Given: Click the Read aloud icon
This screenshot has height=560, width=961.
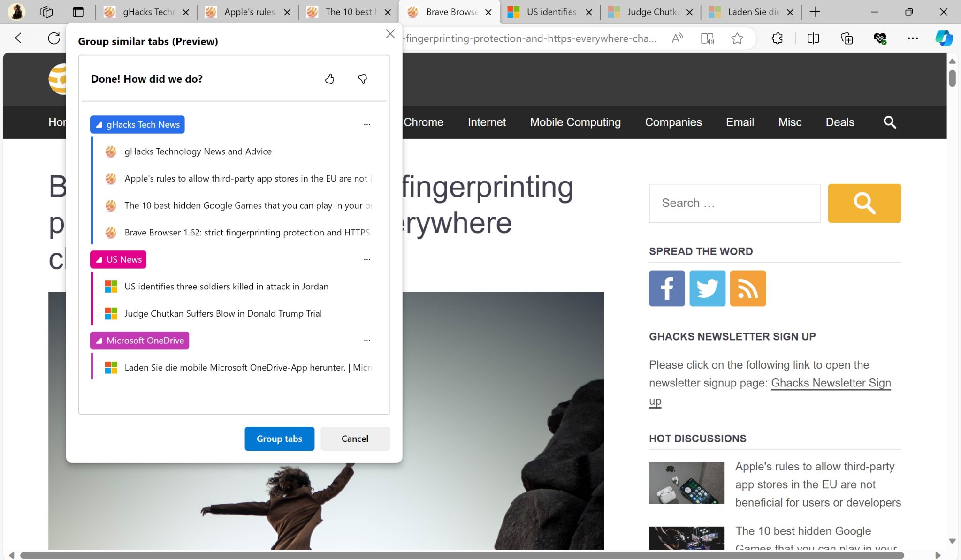Looking at the screenshot, I should point(677,38).
